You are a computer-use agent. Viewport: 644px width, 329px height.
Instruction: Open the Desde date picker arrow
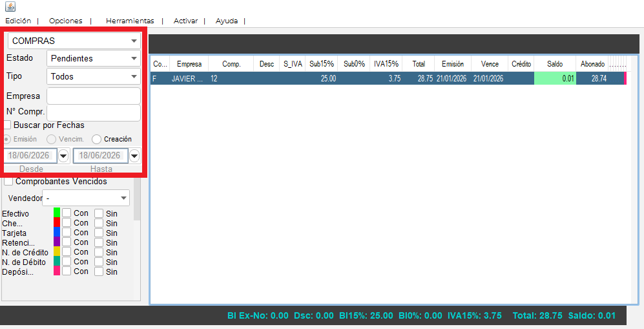tap(63, 156)
